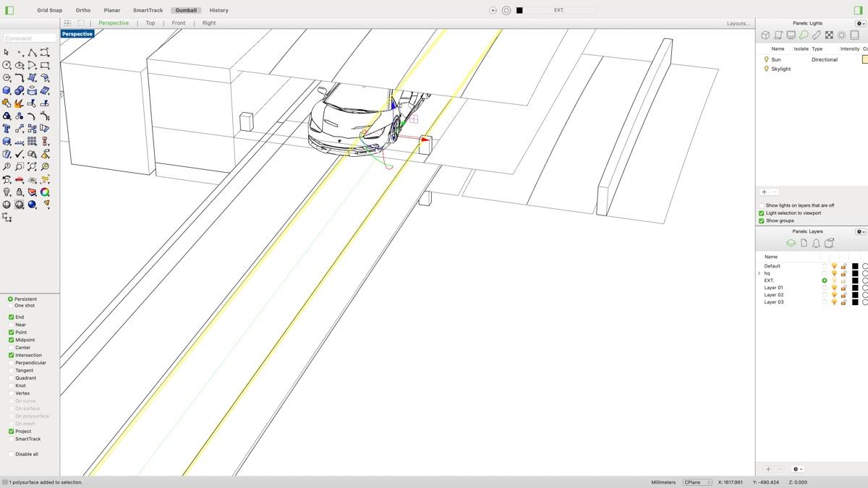Select the arrow pointer tool

click(7, 52)
